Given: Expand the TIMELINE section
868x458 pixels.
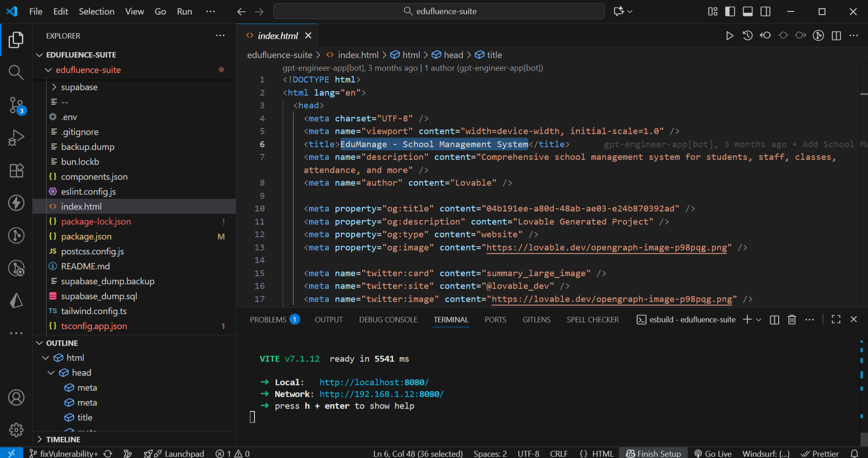Looking at the screenshot, I should pyautogui.click(x=63, y=439).
